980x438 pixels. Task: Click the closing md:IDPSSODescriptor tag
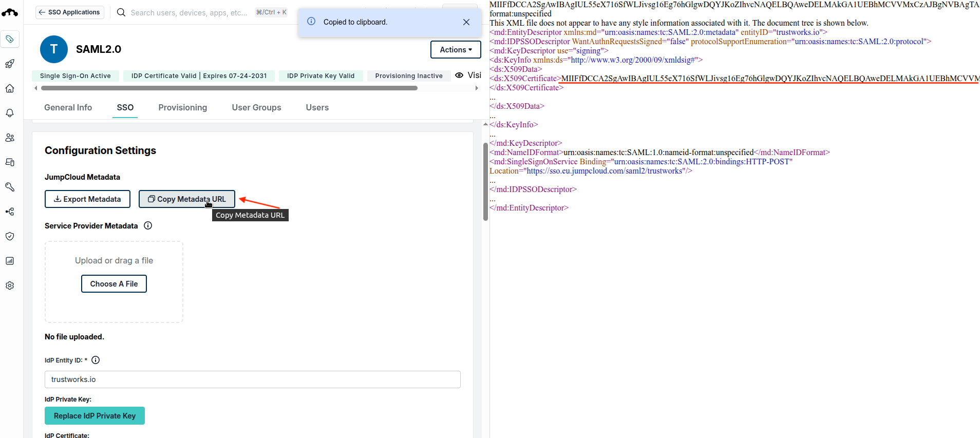click(x=533, y=189)
